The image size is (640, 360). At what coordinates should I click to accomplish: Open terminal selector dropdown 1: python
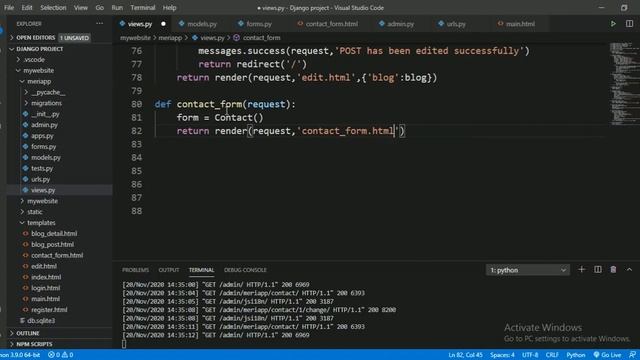(x=528, y=270)
